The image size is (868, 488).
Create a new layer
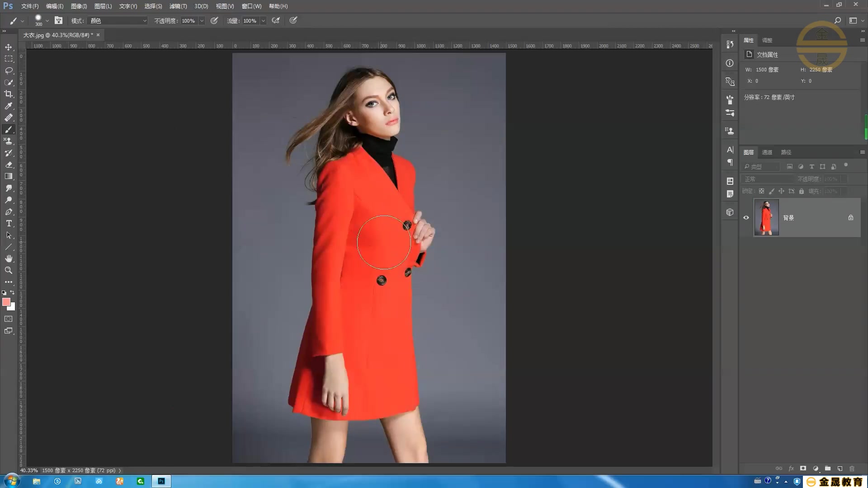[840, 469]
